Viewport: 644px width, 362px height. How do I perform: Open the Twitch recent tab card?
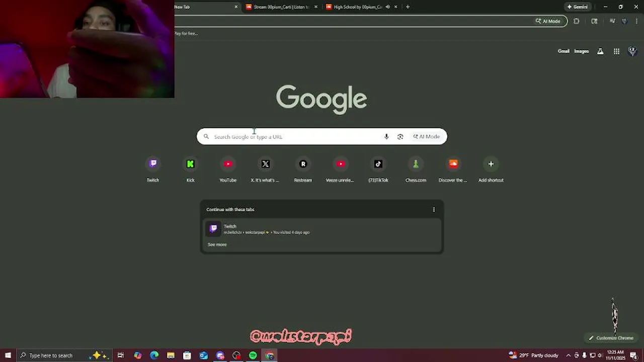pos(322,229)
